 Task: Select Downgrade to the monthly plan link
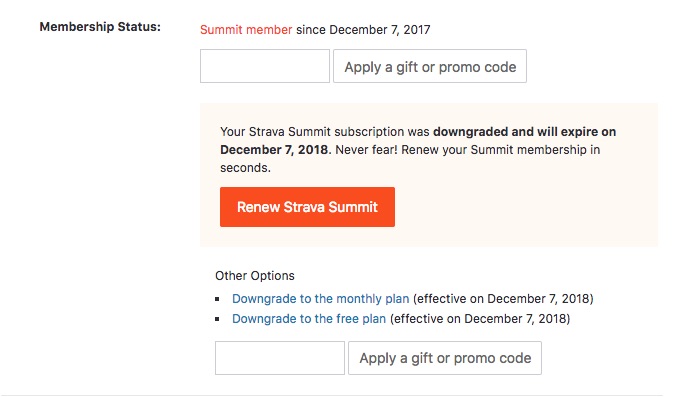click(321, 299)
